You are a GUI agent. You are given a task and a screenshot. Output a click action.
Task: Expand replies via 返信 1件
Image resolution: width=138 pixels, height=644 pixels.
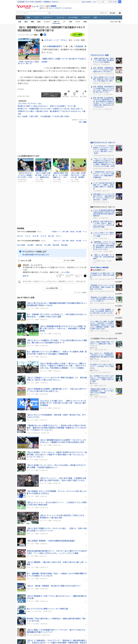click(x=26, y=276)
